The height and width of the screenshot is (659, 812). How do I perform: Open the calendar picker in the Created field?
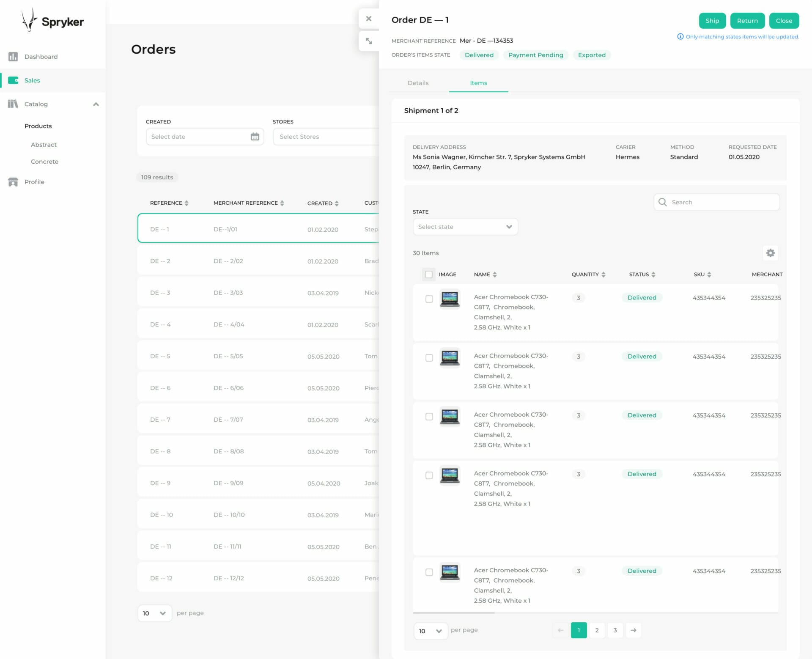pos(254,136)
